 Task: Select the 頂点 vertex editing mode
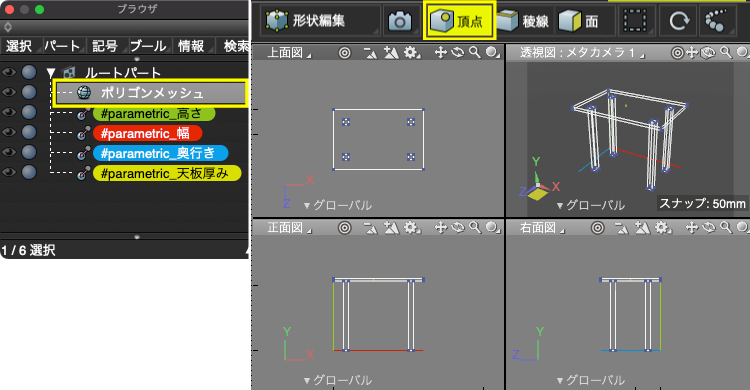[458, 21]
